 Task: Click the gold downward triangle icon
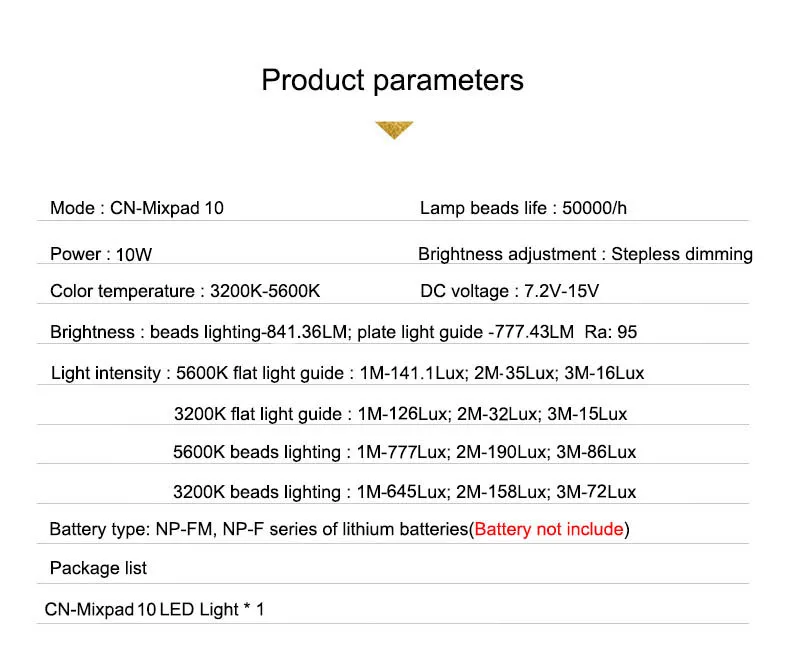tap(394, 129)
